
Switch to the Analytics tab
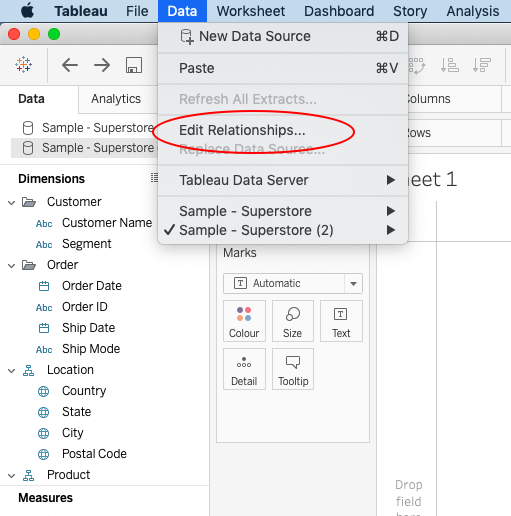[116, 99]
